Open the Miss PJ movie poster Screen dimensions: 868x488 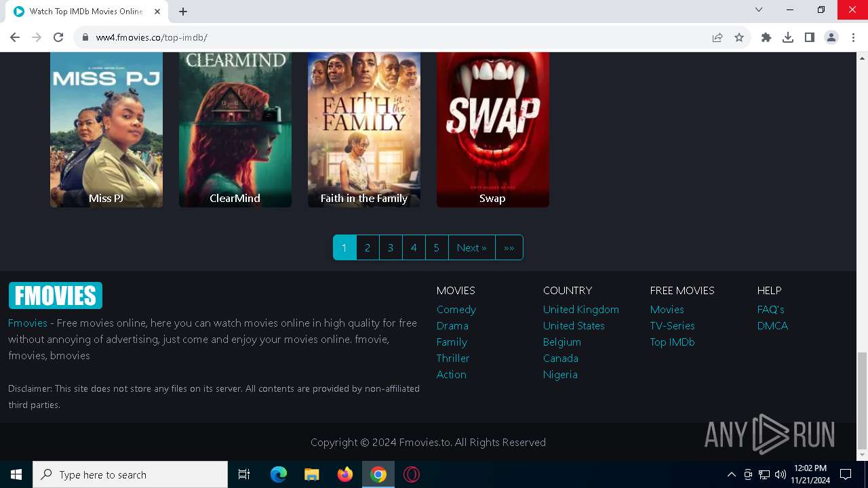[106, 129]
